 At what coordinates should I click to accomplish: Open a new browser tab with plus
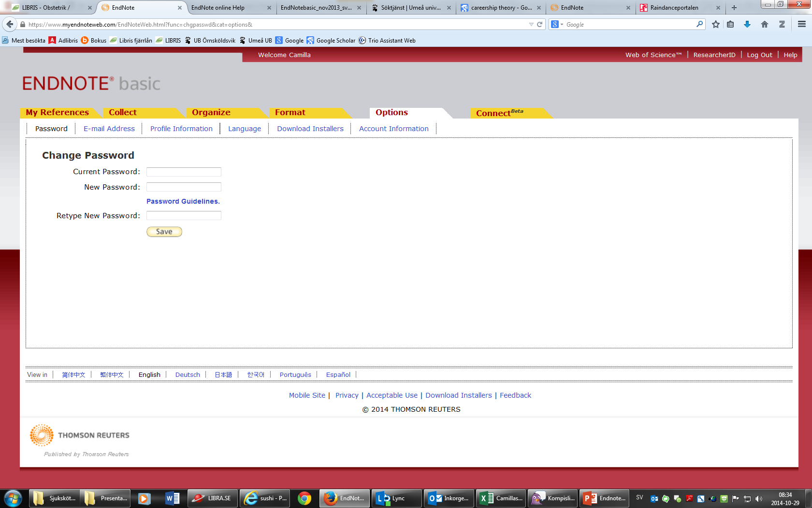[734, 8]
